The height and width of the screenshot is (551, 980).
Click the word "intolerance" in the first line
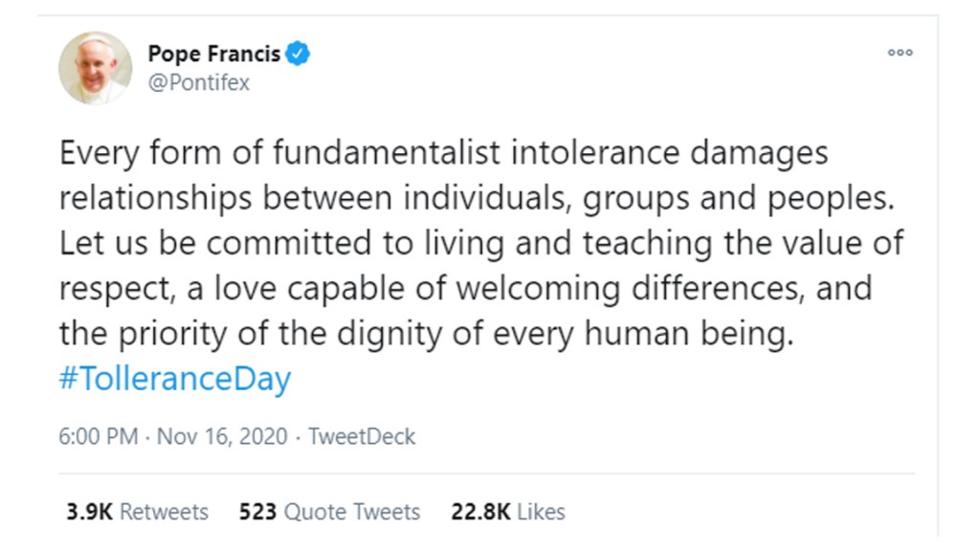click(x=595, y=152)
